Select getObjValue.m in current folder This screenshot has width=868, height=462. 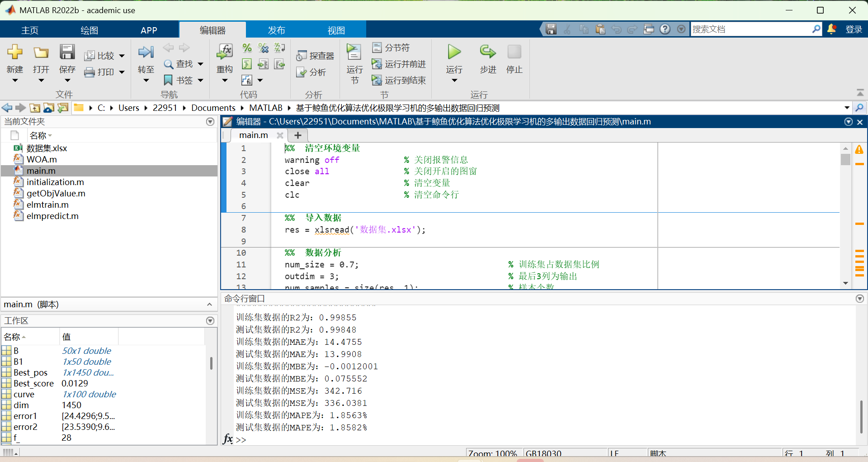(56, 194)
